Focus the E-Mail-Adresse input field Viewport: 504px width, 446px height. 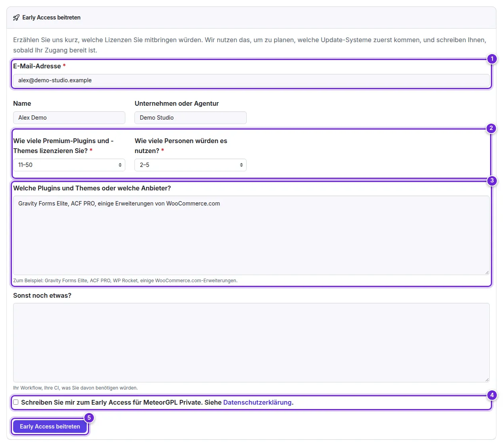pos(251,80)
